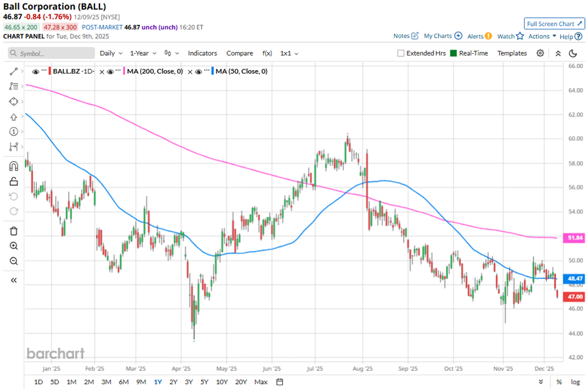Open the Indicators menu

[x=203, y=53]
